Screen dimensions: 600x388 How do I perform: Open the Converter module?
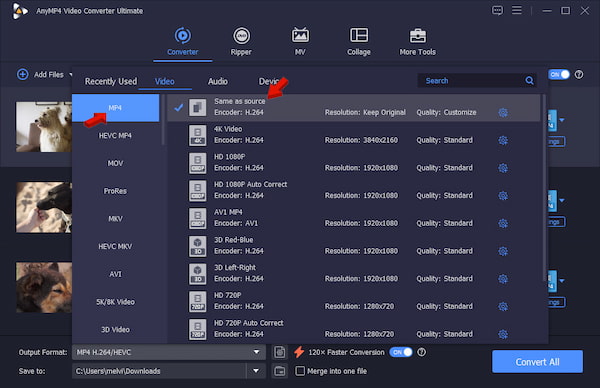pyautogui.click(x=183, y=41)
